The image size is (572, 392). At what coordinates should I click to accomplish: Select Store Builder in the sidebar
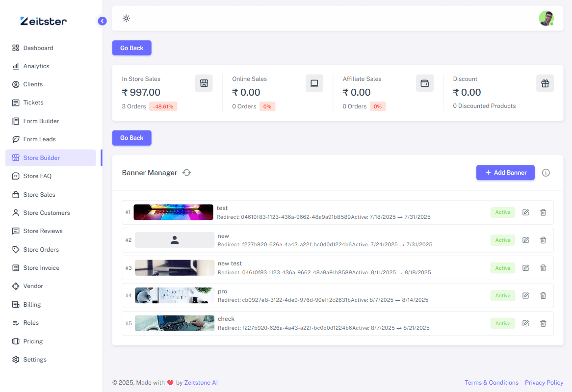point(51,157)
